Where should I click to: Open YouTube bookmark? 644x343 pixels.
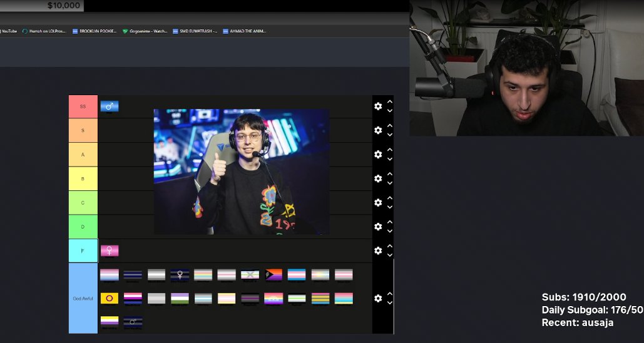point(8,31)
